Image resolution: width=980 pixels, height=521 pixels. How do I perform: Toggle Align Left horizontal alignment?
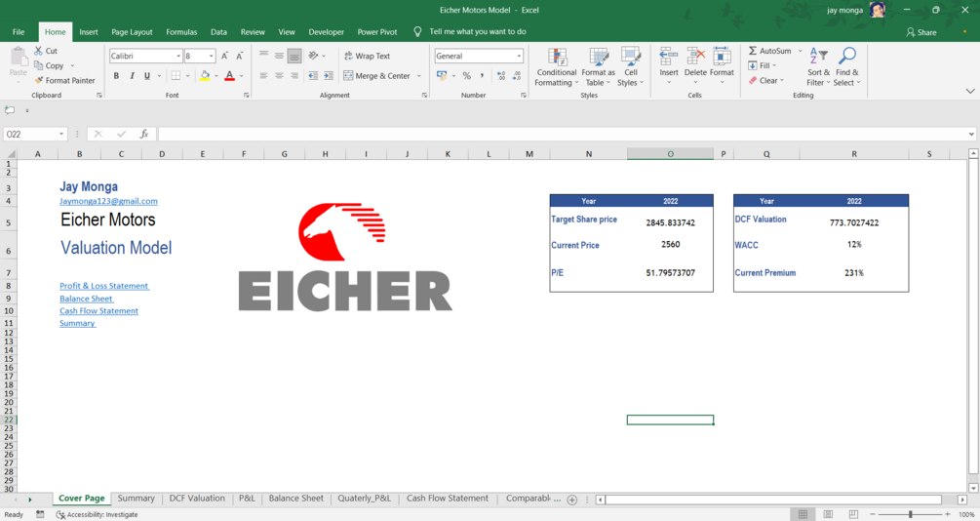pyautogui.click(x=263, y=76)
